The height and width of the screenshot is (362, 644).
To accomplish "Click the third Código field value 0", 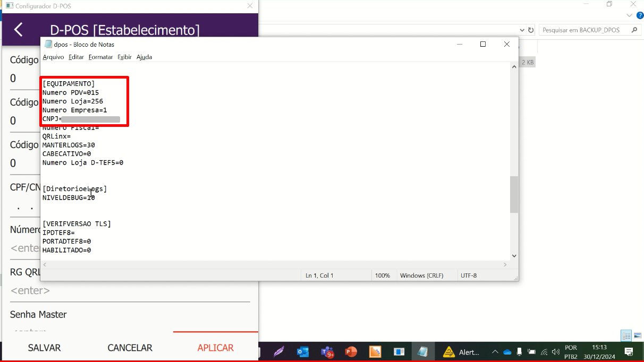I will (x=13, y=163).
